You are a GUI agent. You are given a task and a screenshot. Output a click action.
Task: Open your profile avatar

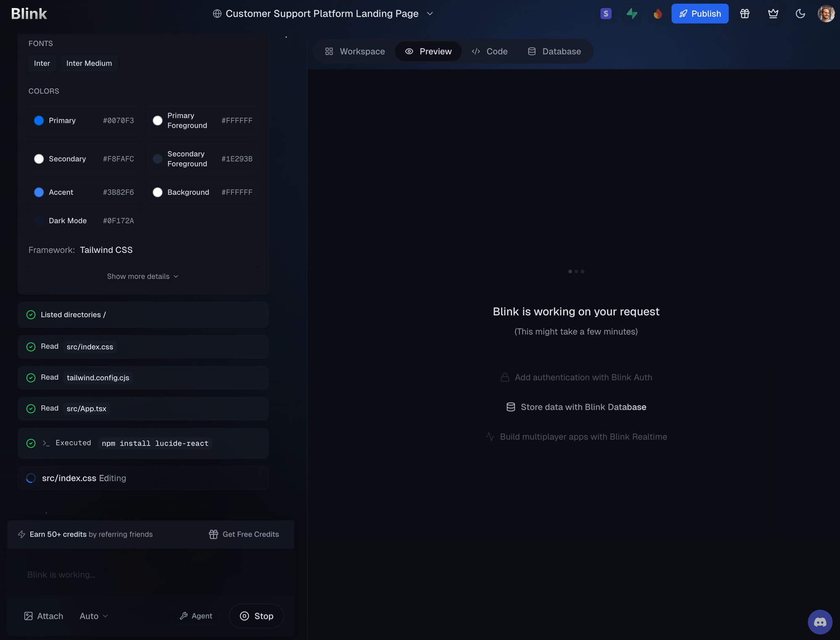tap(825, 13)
